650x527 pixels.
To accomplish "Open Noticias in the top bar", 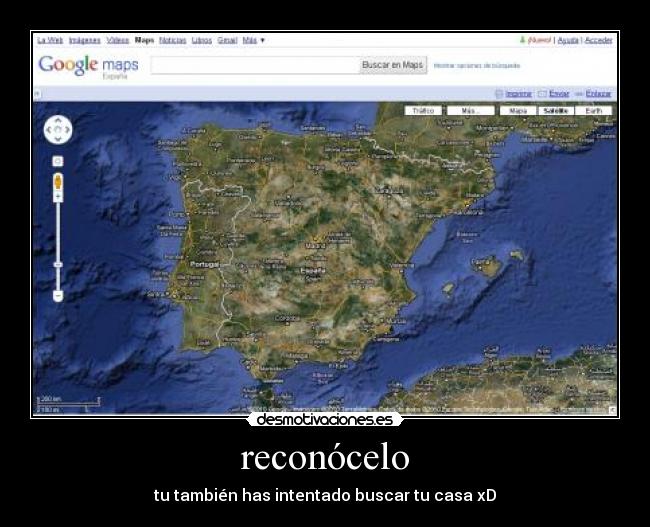I will point(172,40).
